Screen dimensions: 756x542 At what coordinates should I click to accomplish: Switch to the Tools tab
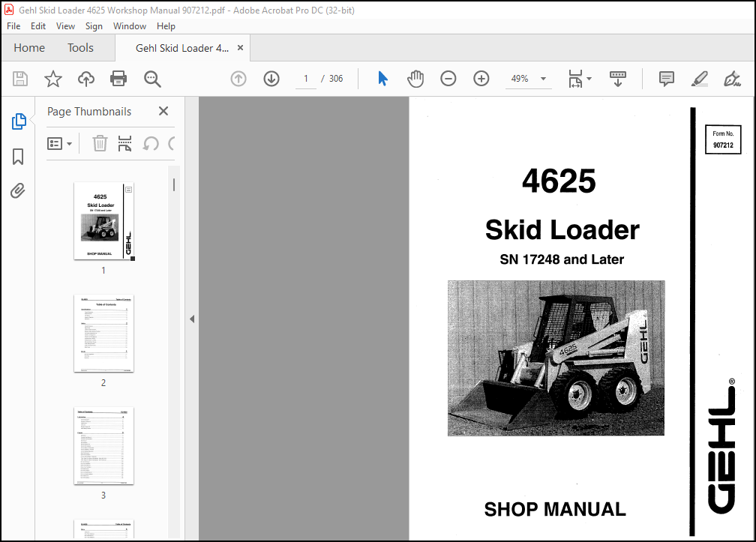(80, 48)
